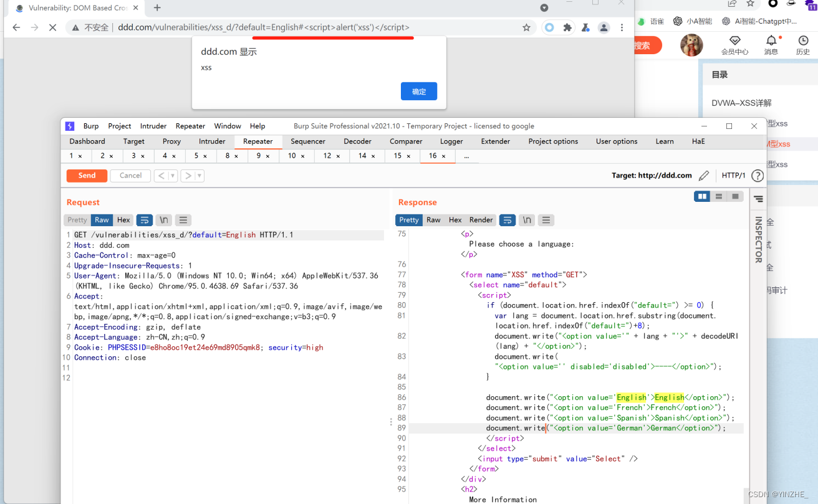Switch to the Decoder tab
Image resolution: width=818 pixels, height=504 pixels.
[x=357, y=141]
